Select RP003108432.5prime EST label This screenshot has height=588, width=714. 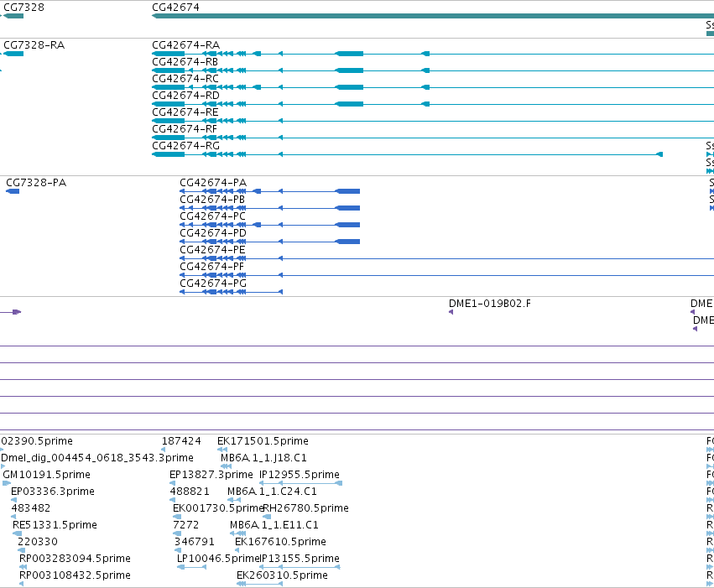coord(75,575)
